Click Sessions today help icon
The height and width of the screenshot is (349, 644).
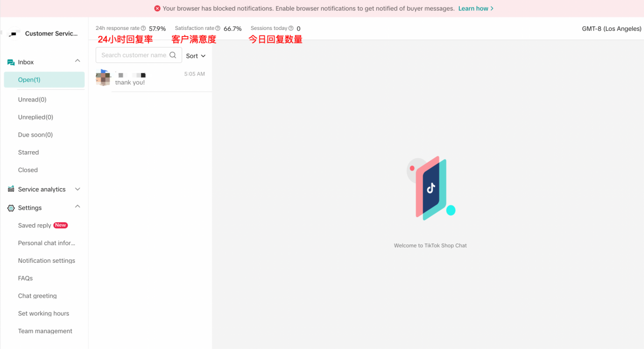pos(291,28)
